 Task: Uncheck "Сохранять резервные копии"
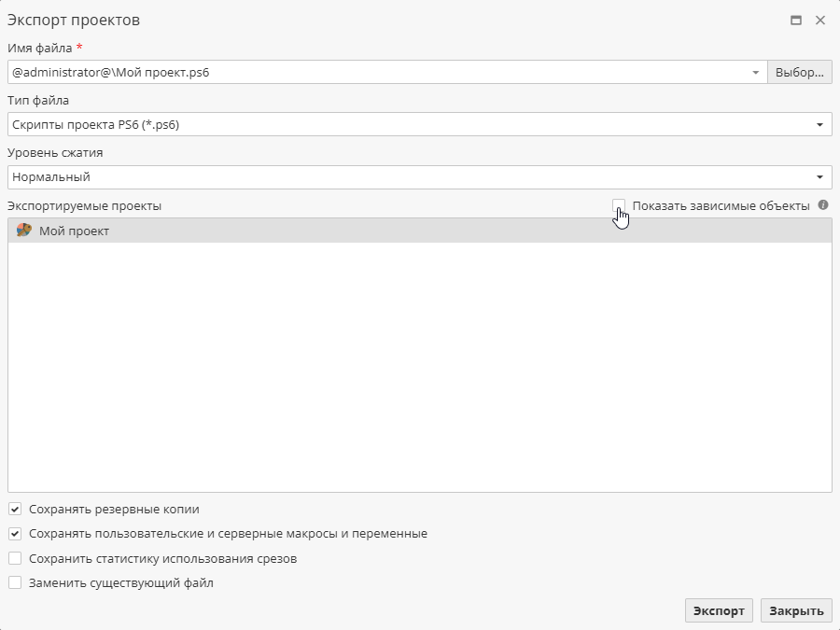point(15,509)
